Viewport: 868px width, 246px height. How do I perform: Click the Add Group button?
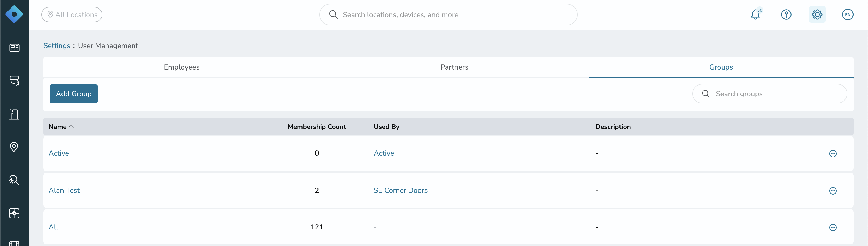pos(74,94)
